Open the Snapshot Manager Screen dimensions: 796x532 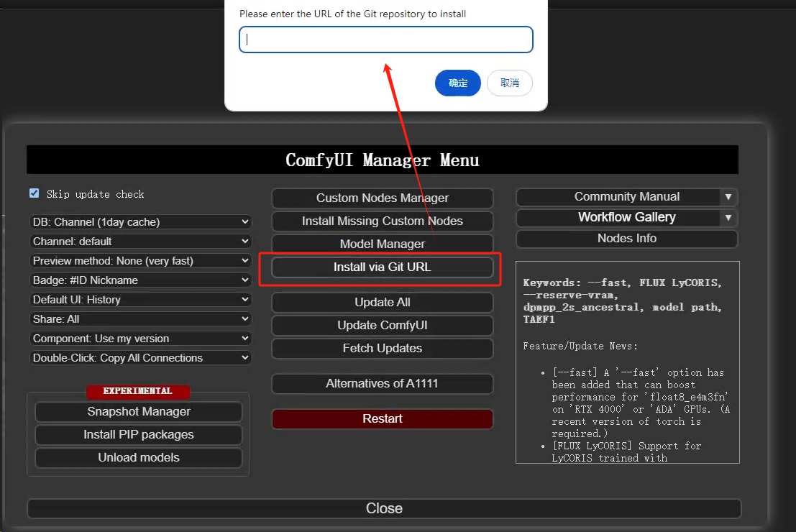139,412
